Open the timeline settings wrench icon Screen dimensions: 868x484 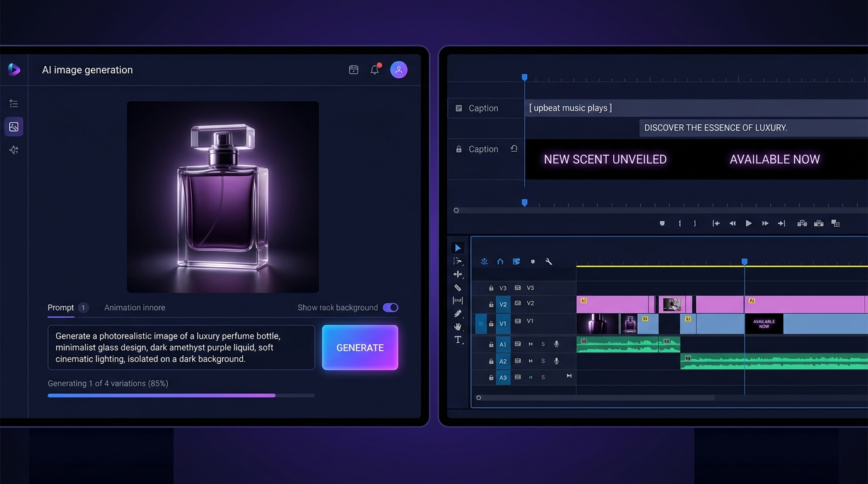click(x=549, y=261)
